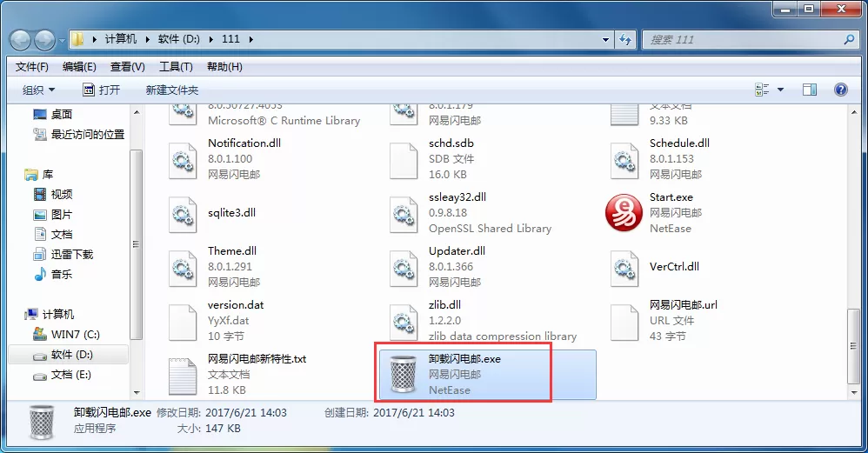Image resolution: width=868 pixels, height=453 pixels.
Task: Expand the arrow after 111 in path
Action: pos(250,39)
